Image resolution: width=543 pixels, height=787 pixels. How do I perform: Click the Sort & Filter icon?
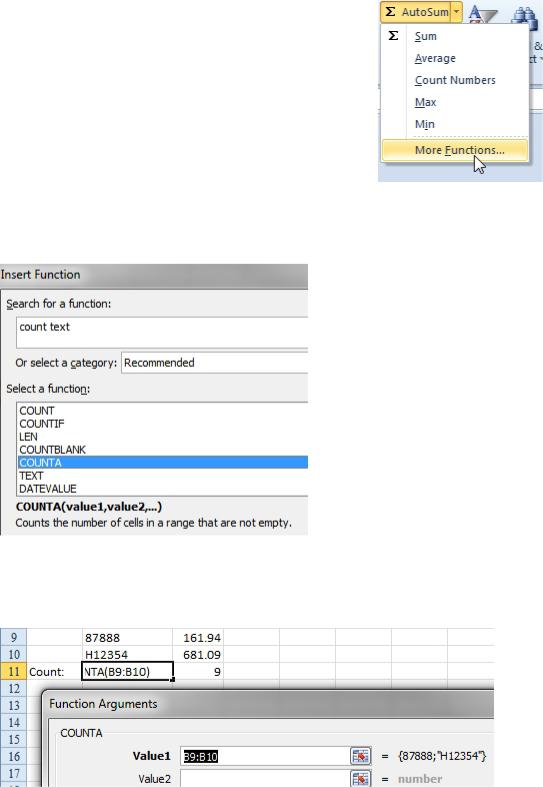tap(482, 13)
